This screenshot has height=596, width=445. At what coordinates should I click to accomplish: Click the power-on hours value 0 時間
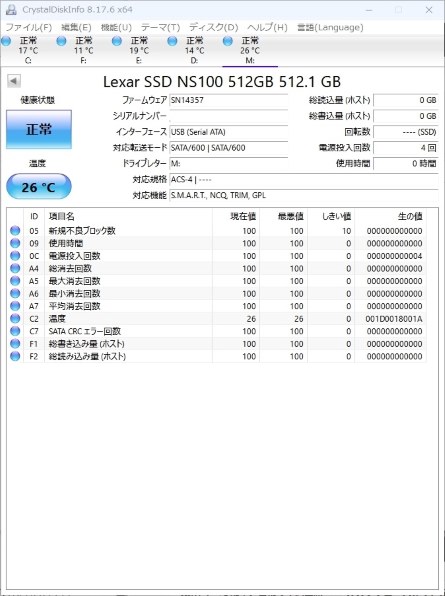point(405,163)
